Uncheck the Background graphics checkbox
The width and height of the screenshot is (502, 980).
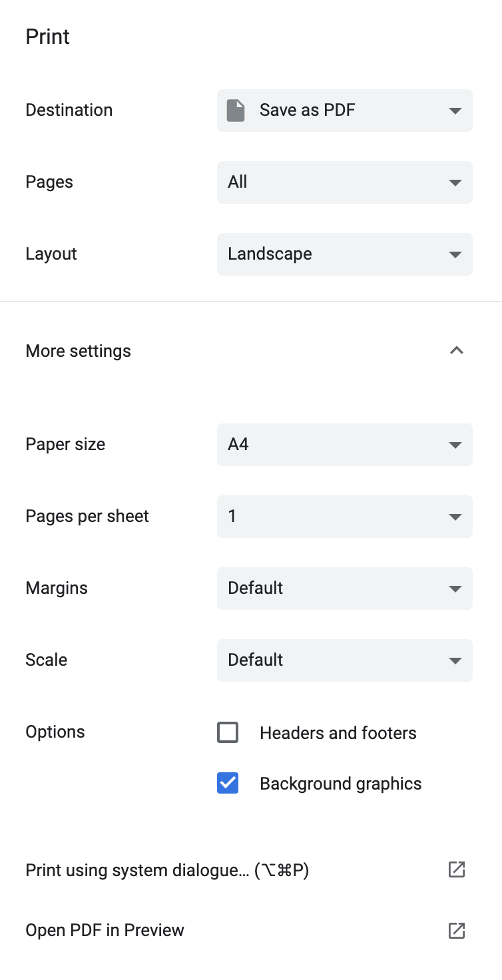pyautogui.click(x=228, y=784)
